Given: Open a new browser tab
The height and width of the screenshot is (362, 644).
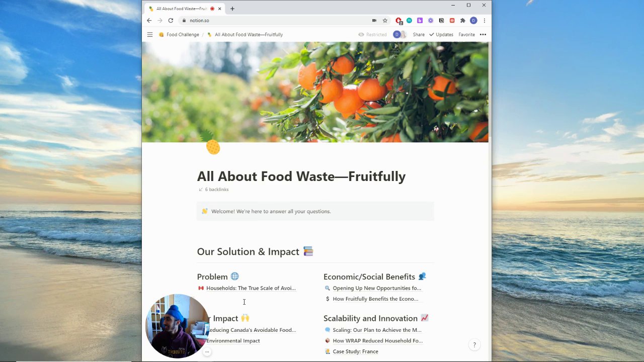Looking at the screenshot, I should coord(232,9).
